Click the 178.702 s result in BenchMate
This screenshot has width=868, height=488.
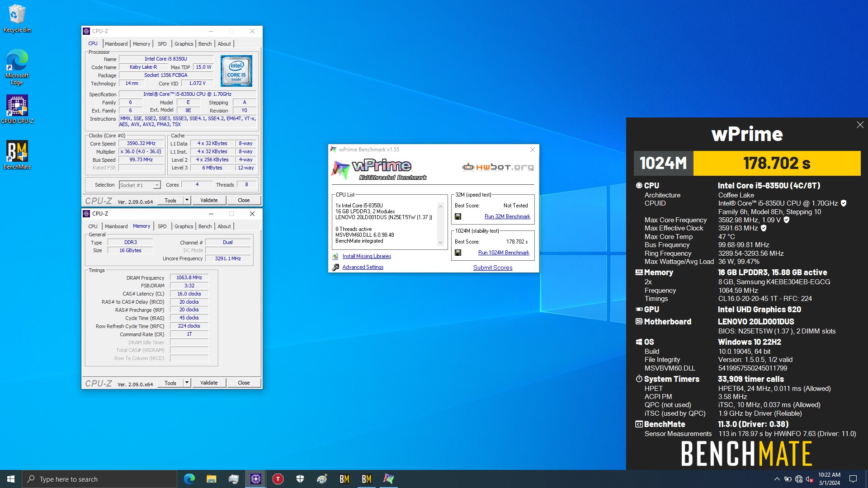(777, 163)
